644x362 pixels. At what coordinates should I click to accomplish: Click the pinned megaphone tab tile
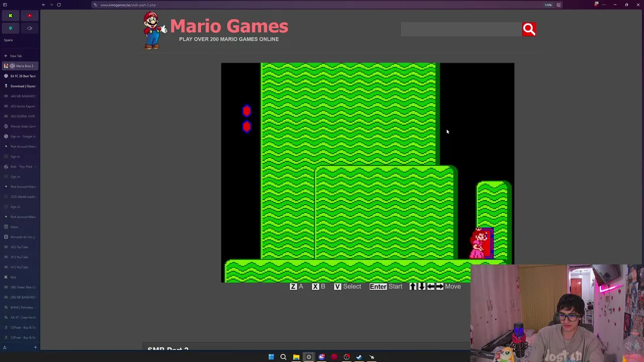(x=30, y=28)
